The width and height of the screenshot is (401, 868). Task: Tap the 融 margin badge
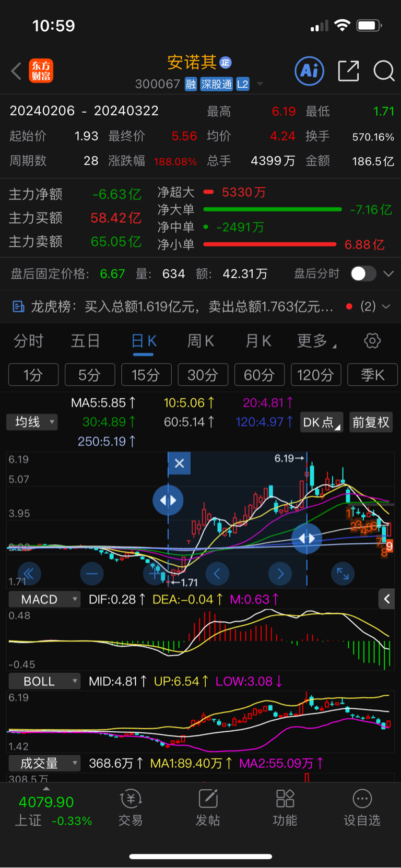click(191, 84)
